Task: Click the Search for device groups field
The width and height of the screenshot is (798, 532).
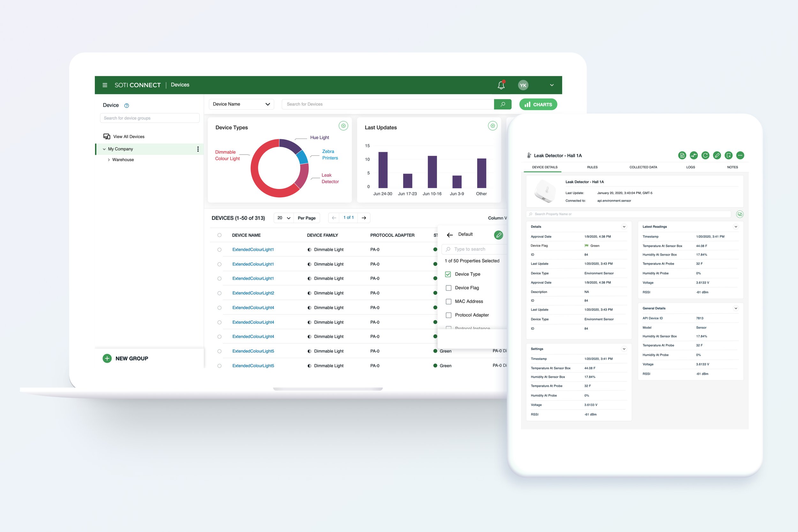Action: pos(150,118)
